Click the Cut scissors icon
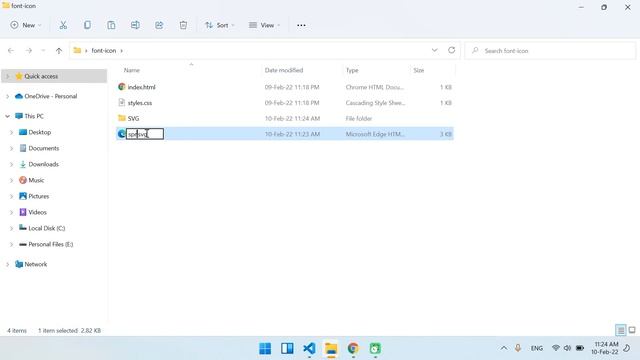This screenshot has width=640, height=360. [x=63, y=25]
